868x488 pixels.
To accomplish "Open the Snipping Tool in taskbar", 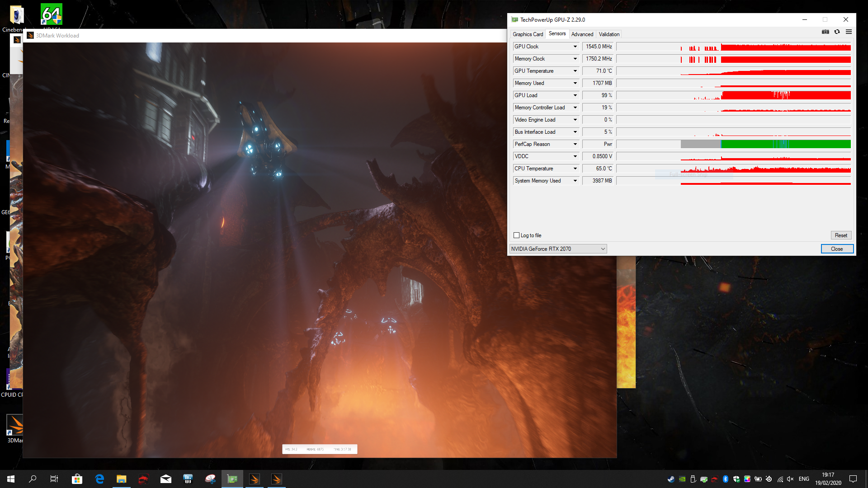I will (210, 479).
